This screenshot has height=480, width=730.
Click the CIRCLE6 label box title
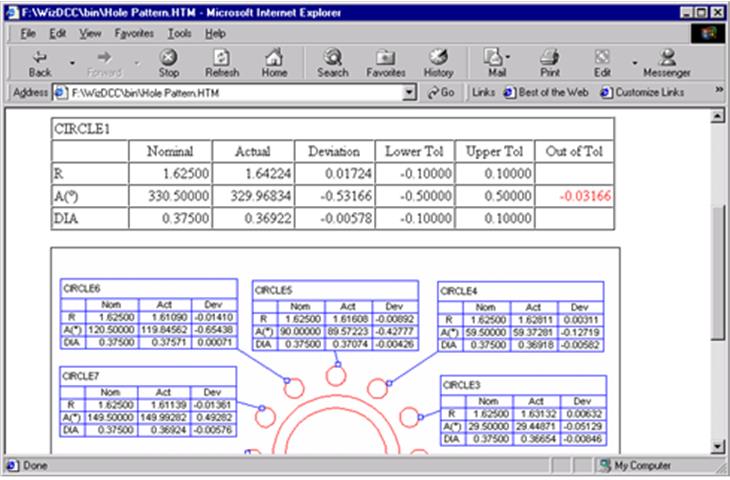pos(81,289)
